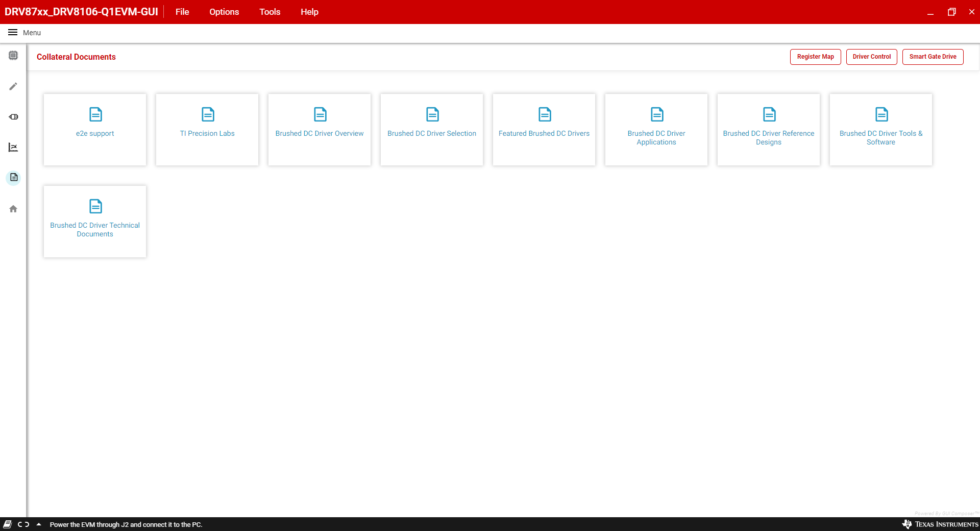This screenshot has width=980, height=531.
Task: Go to home icon in sidebar
Action: pos(13,209)
